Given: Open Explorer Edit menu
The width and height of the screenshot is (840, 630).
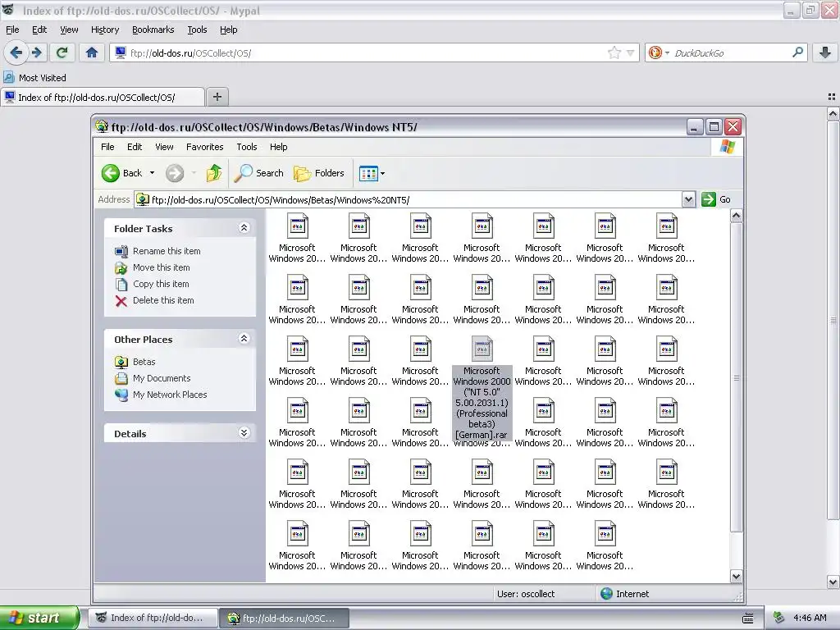Looking at the screenshot, I should coord(135,147).
